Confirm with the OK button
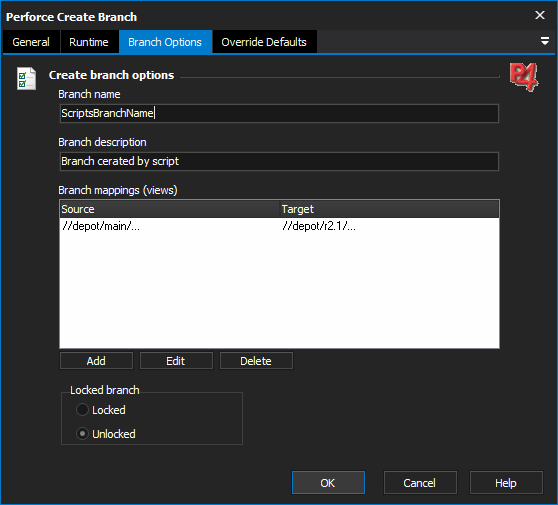This screenshot has height=505, width=558. click(328, 483)
